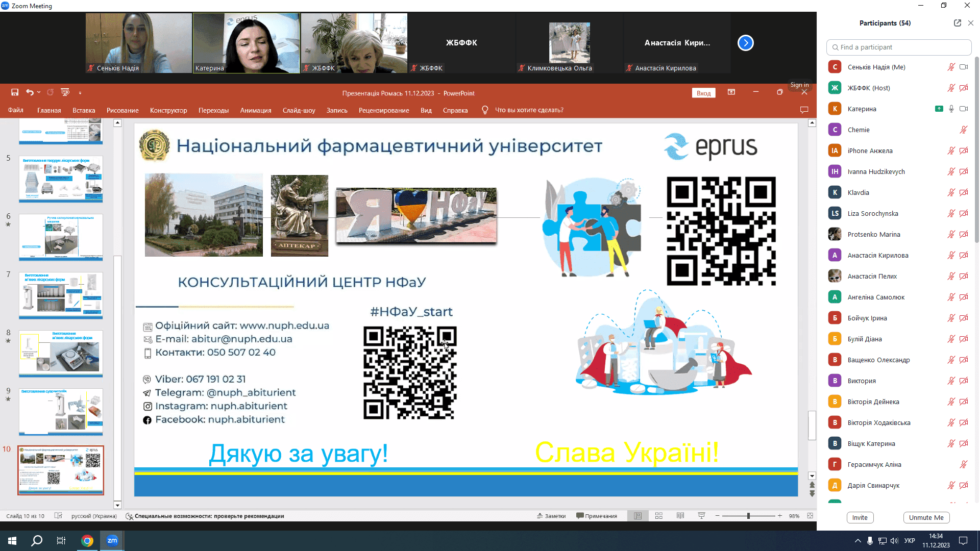This screenshot has height=551, width=980.
Task: Click the main slide scroll-down arrow
Action: coord(812,475)
